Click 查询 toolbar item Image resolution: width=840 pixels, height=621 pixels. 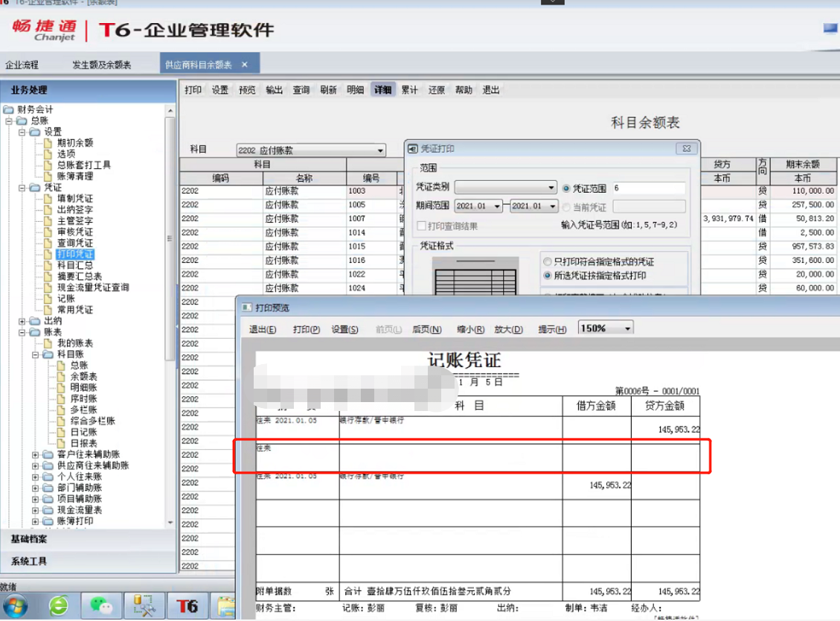pos(301,90)
